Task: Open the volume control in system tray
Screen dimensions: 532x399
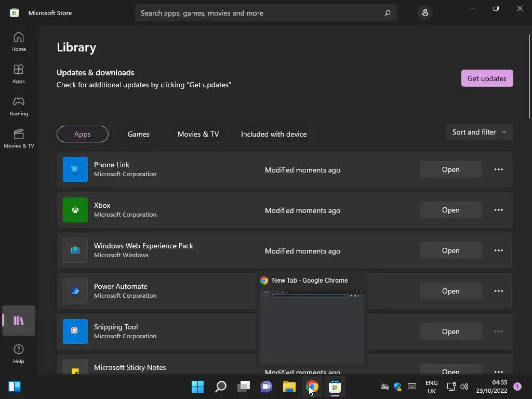Action: (464, 387)
